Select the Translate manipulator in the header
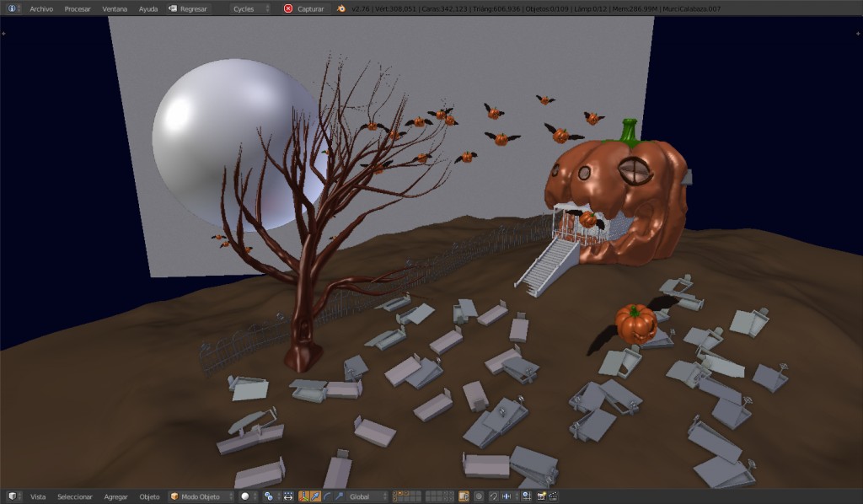863x504 pixels. 316,496
